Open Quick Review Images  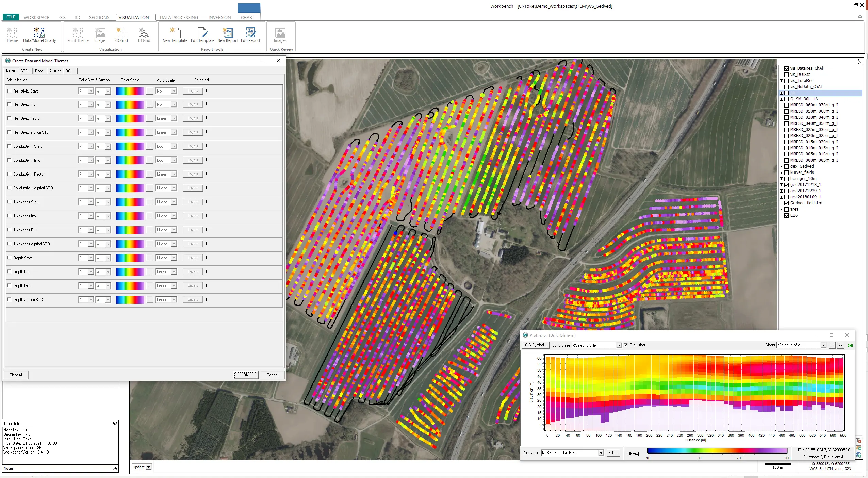(x=280, y=35)
